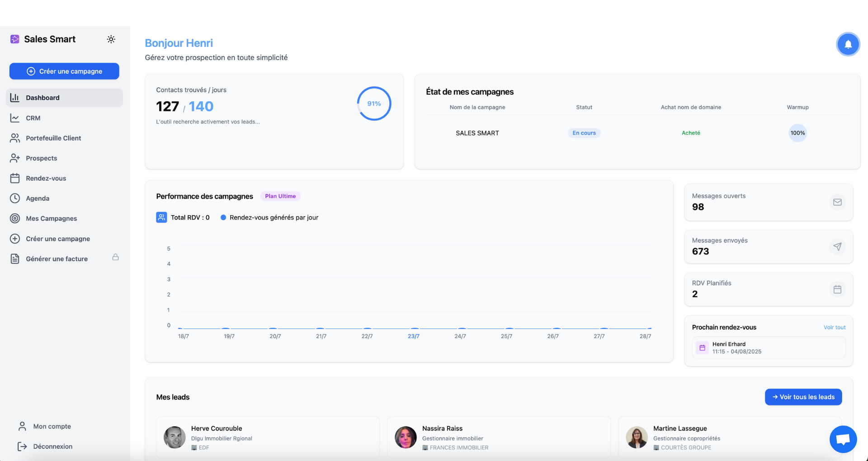Open the Henri Erhard appointment card
868x461 pixels.
[x=769, y=348]
